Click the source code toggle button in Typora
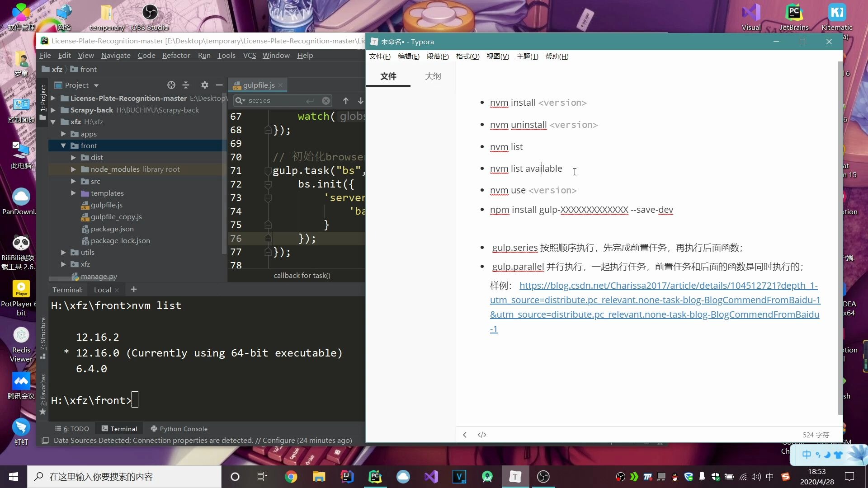The width and height of the screenshot is (868, 488). 481,435
